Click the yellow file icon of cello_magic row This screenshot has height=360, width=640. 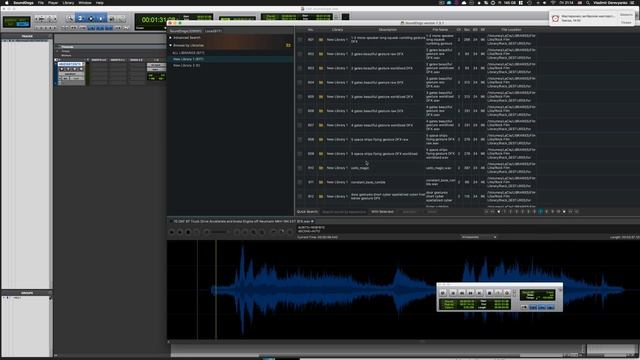[321, 168]
